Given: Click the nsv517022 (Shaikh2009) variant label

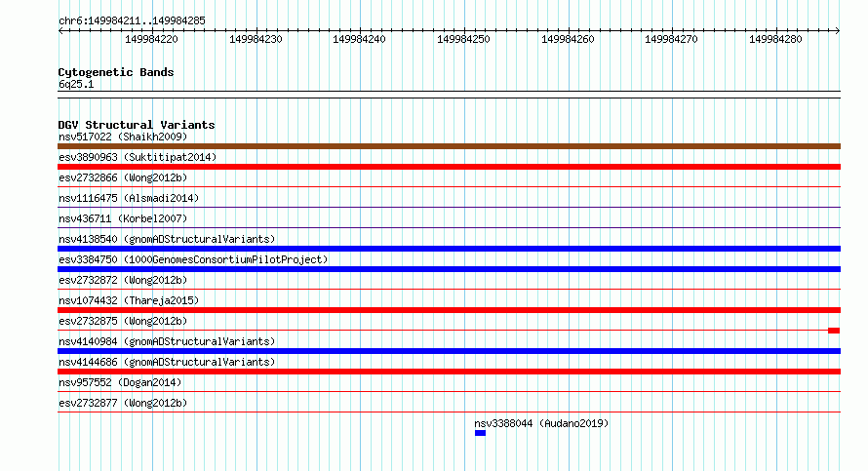Looking at the screenshot, I should 123,137.
